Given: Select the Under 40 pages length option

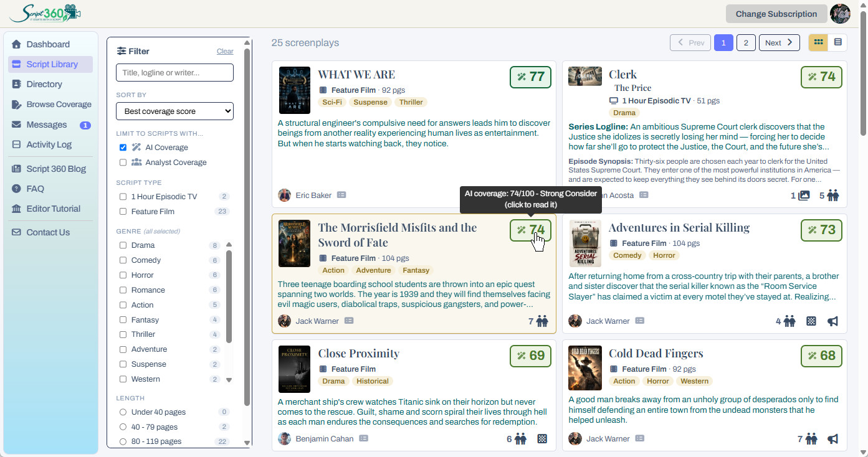Looking at the screenshot, I should pyautogui.click(x=123, y=412).
